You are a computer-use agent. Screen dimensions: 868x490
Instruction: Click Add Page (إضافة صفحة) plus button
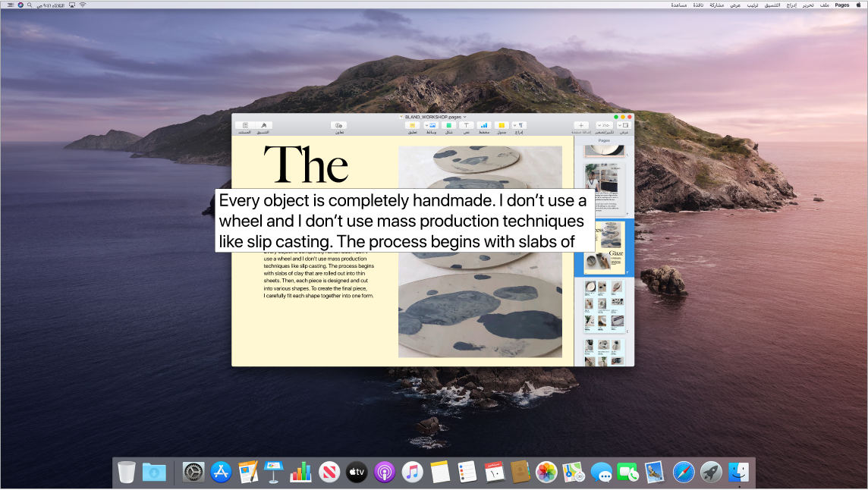(581, 125)
